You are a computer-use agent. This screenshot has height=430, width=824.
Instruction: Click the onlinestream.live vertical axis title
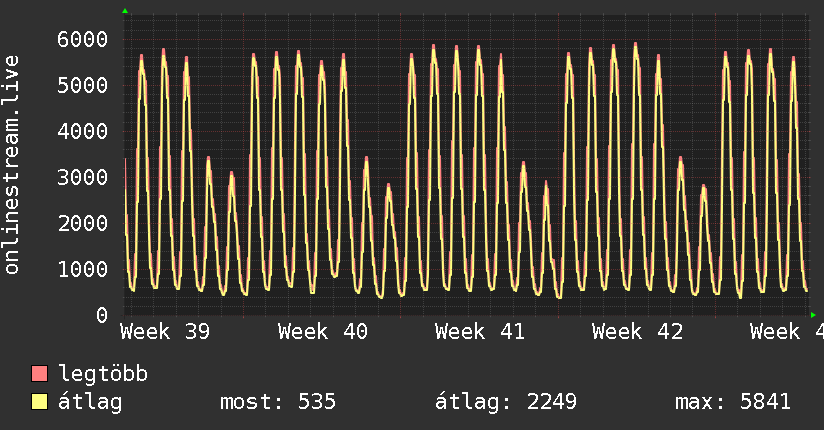12,165
